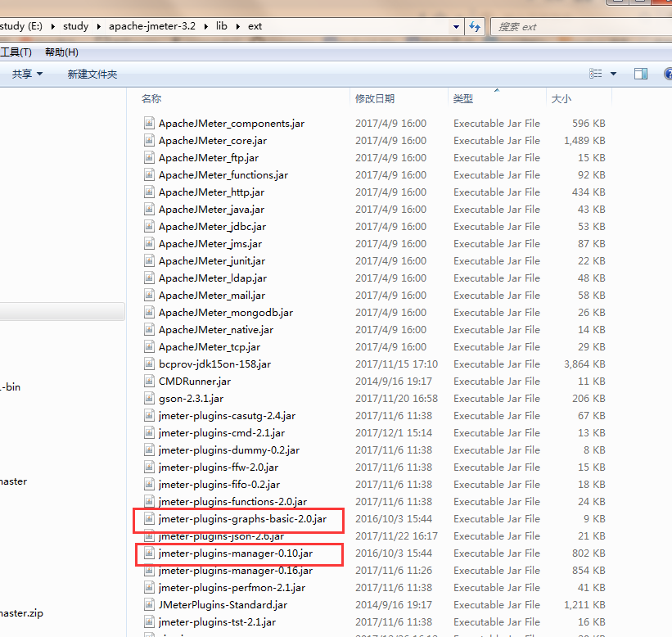Open the view mode dropdown arrow
Viewport: 672px width, 637px height.
613,74
